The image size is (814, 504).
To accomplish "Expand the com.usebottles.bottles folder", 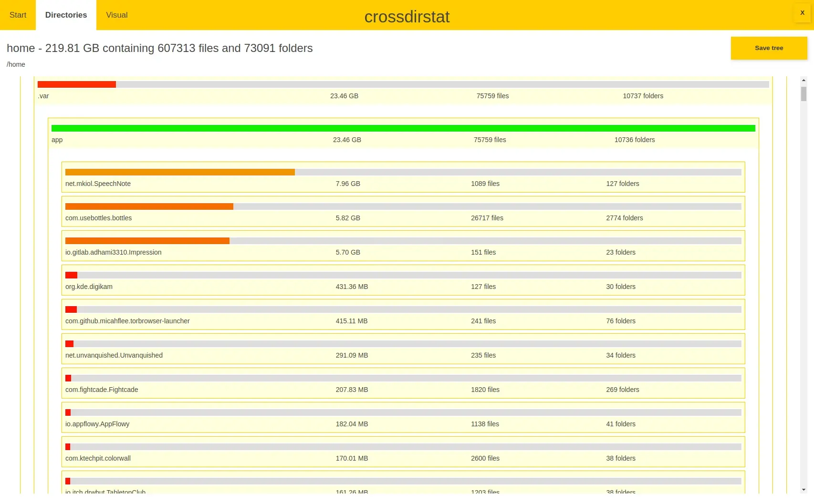I will click(x=403, y=212).
